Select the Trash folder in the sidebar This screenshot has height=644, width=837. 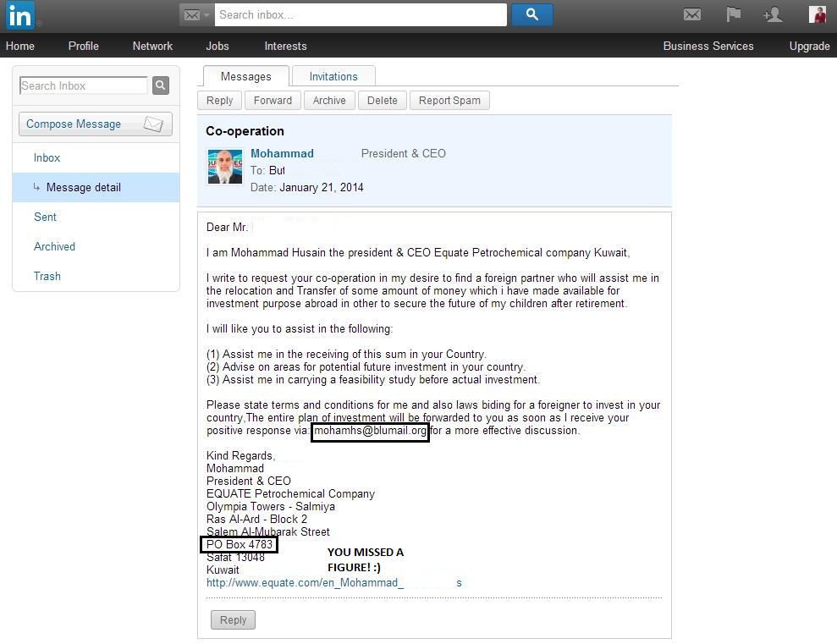tap(47, 276)
